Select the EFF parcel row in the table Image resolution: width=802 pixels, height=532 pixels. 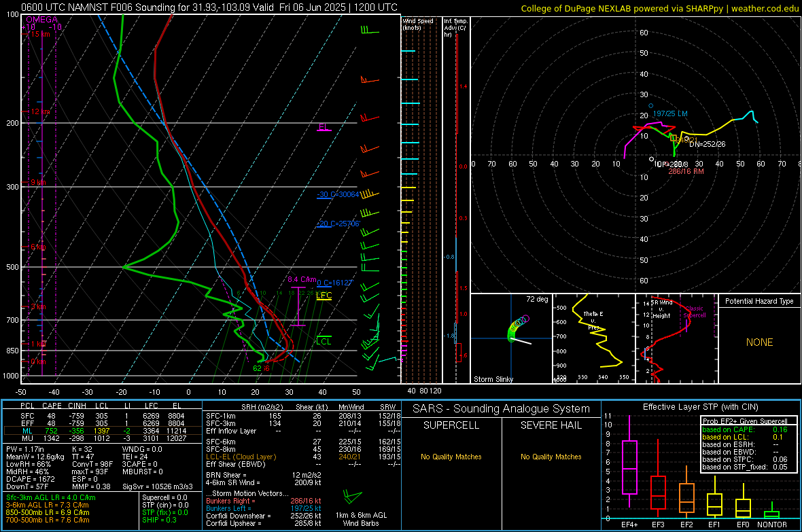(x=103, y=423)
